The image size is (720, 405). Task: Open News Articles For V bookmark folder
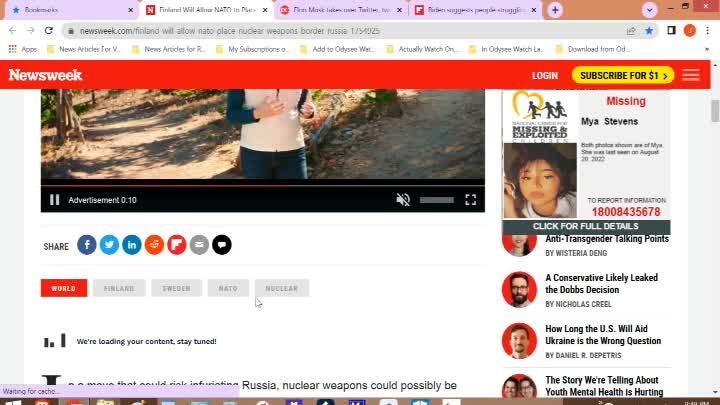point(84,49)
